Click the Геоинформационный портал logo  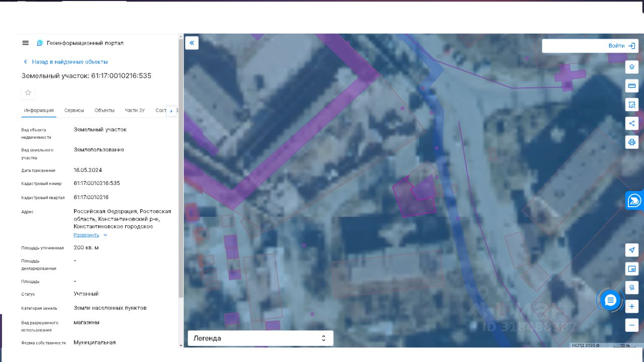[x=80, y=43]
